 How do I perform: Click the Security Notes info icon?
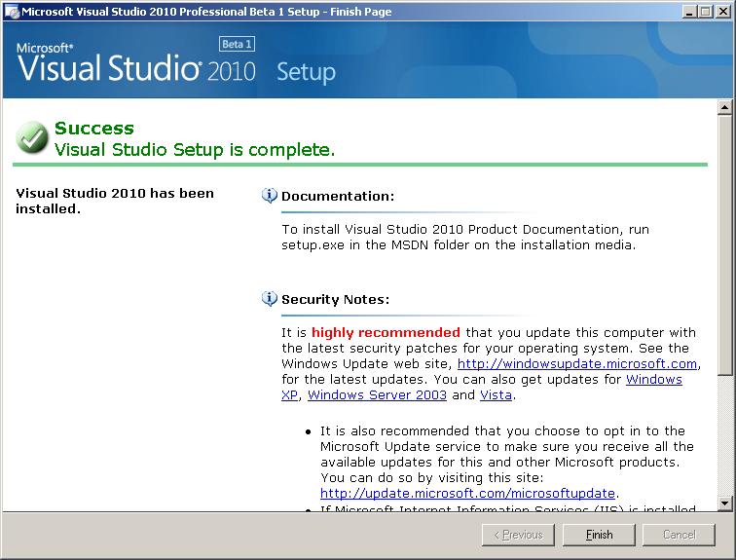[x=270, y=299]
